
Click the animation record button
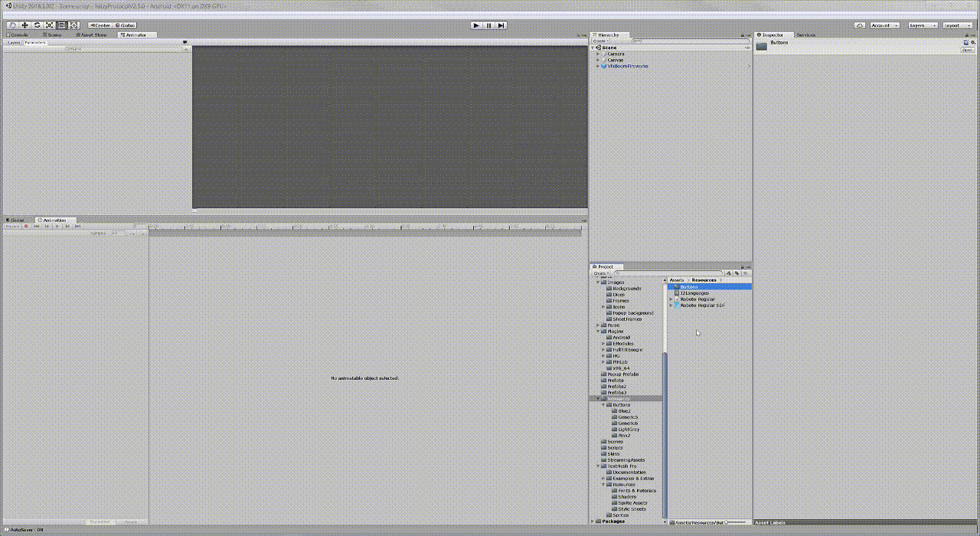(x=26, y=226)
